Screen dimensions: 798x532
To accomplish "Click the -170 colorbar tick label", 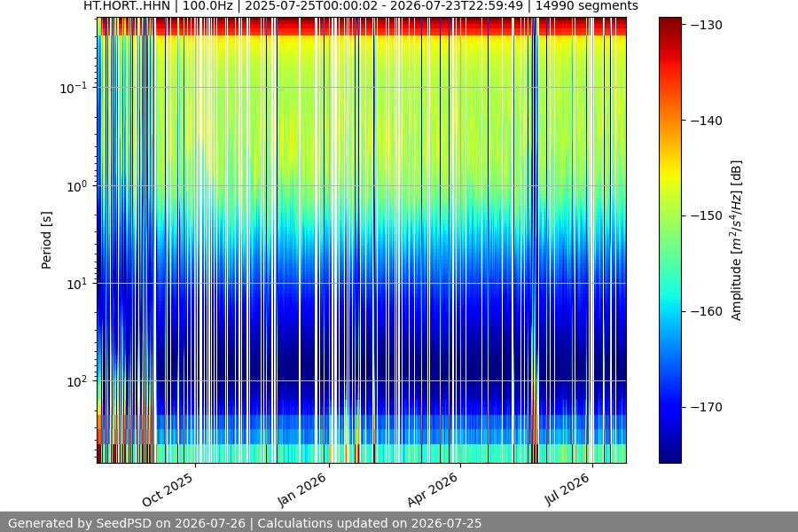I will [x=707, y=407].
